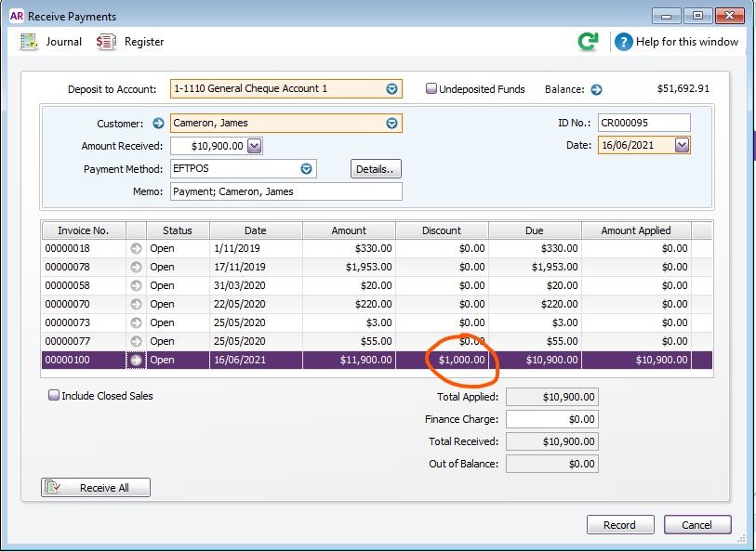Click the Customer zoom arrow icon

pos(158,123)
